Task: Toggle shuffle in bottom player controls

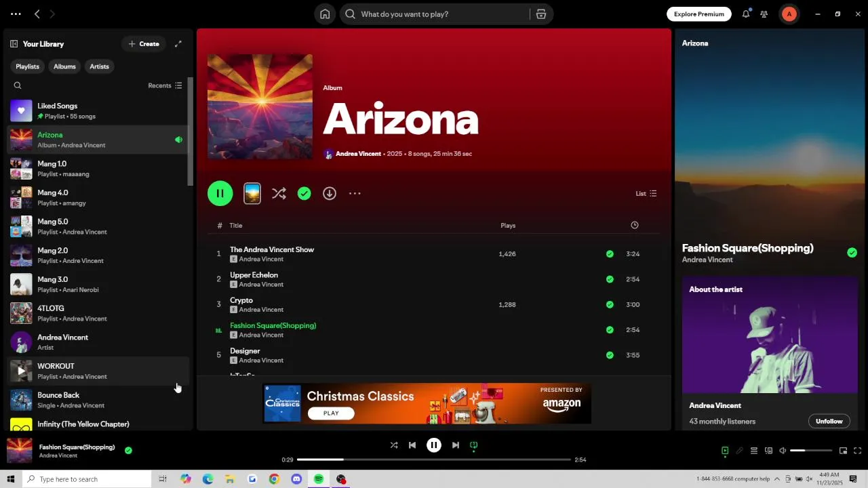Action: (x=394, y=445)
